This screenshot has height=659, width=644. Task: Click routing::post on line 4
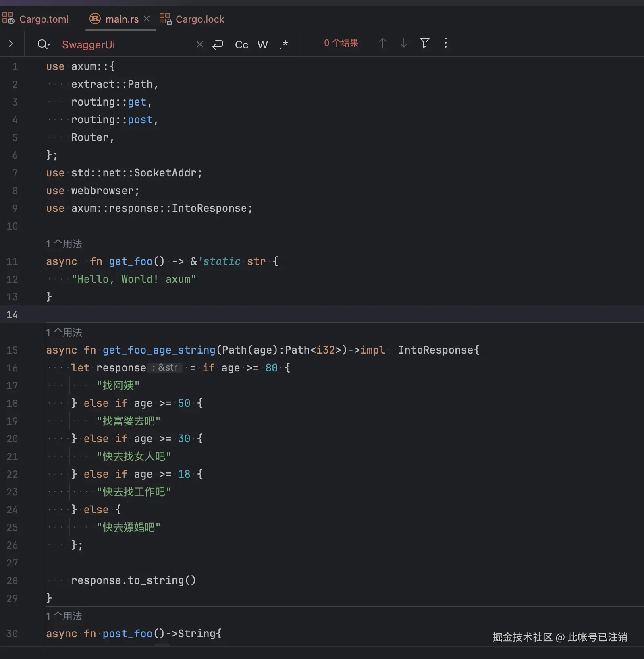[112, 120]
